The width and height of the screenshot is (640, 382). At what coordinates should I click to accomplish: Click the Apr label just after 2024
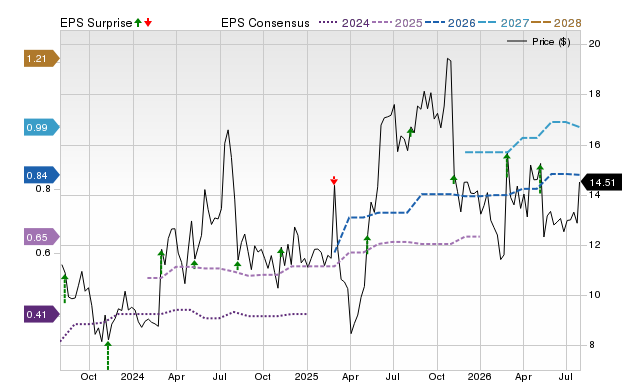176,376
